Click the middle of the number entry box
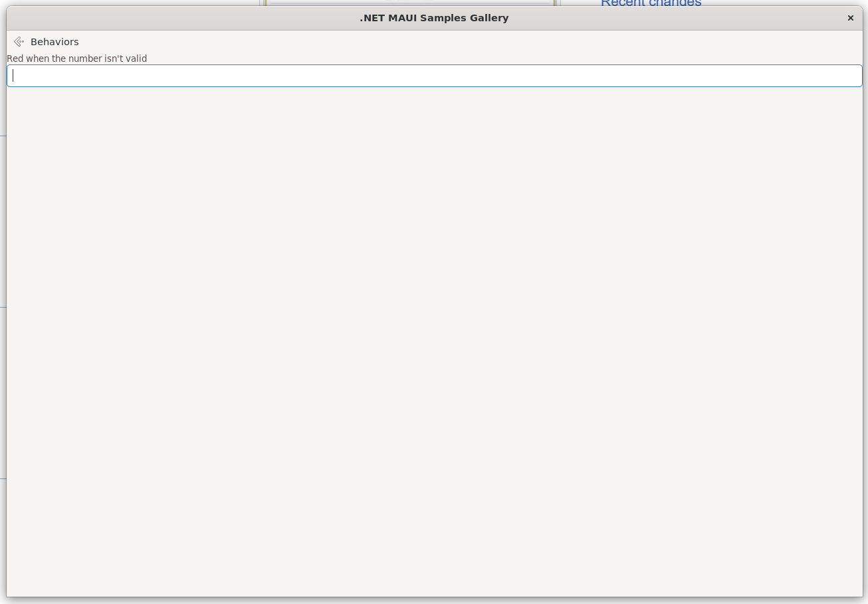The image size is (868, 604). point(434,76)
